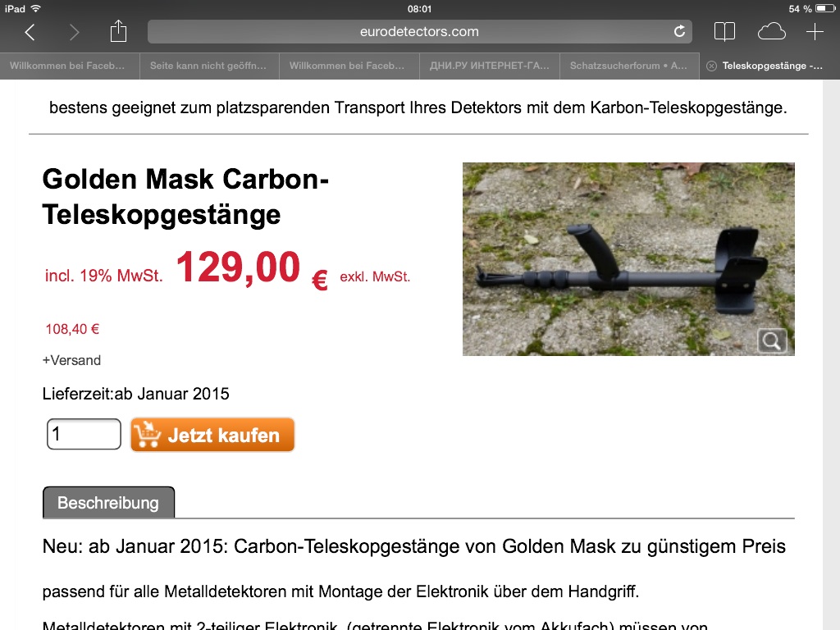
Task: Tap the metal detector shaft product image
Action: (x=628, y=258)
